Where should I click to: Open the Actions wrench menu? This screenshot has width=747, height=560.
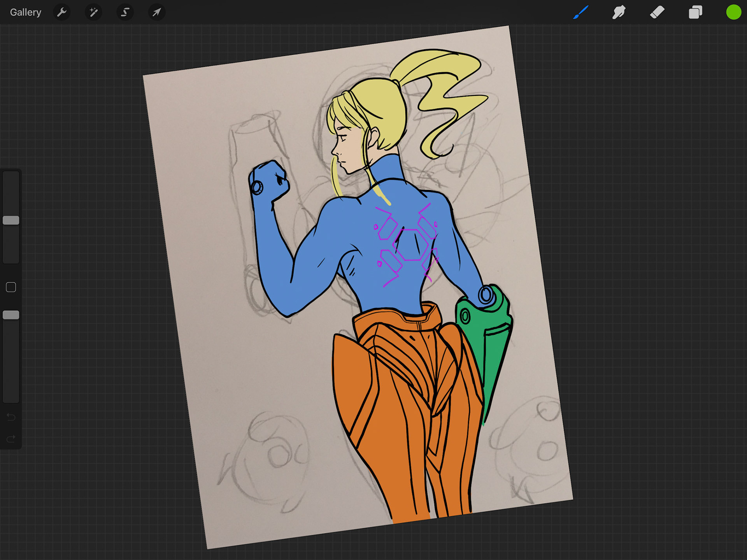coord(62,12)
